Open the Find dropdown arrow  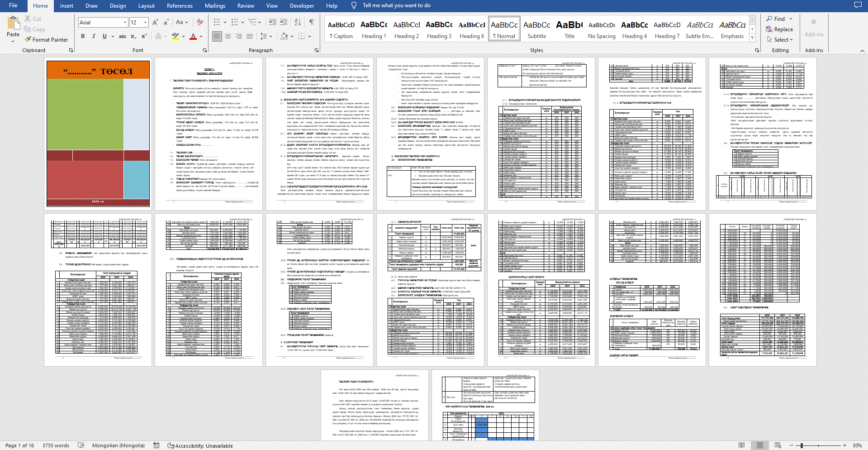pyautogui.click(x=791, y=19)
